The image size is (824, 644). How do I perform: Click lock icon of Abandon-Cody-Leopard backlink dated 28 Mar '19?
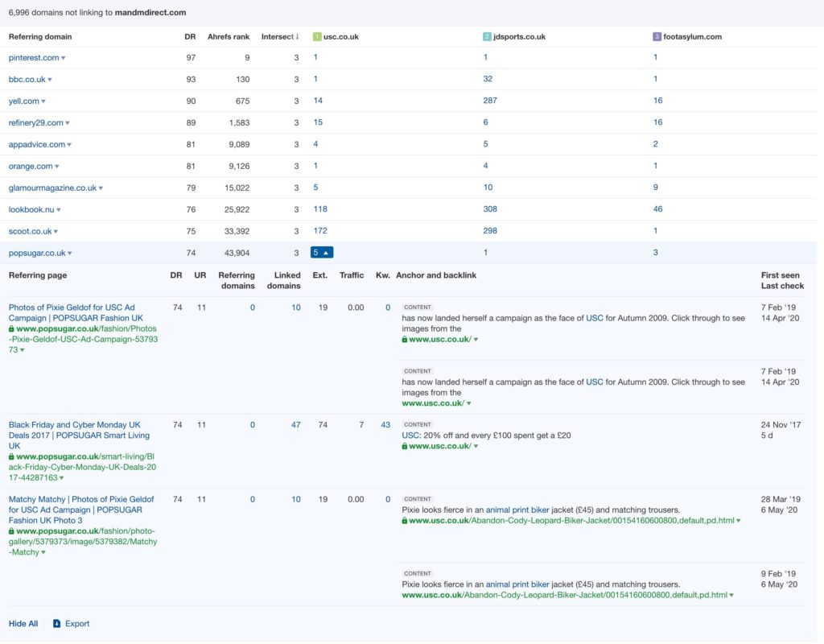tap(405, 521)
